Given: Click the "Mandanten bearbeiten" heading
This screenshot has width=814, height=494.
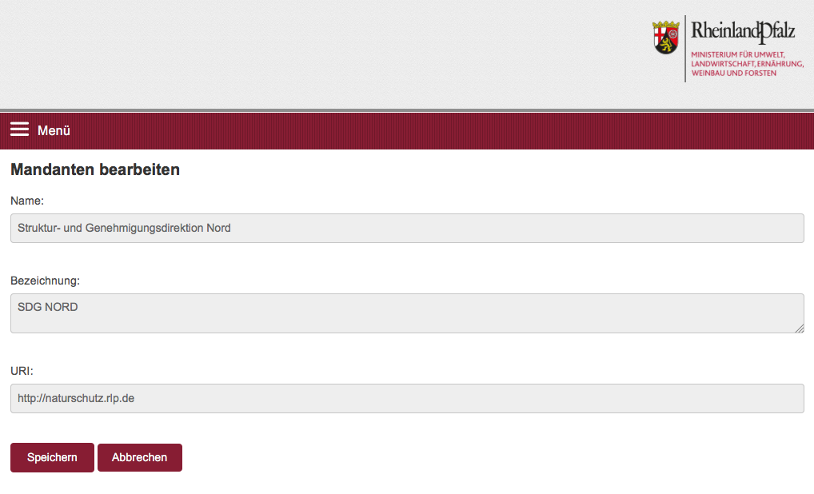Looking at the screenshot, I should pos(95,170).
